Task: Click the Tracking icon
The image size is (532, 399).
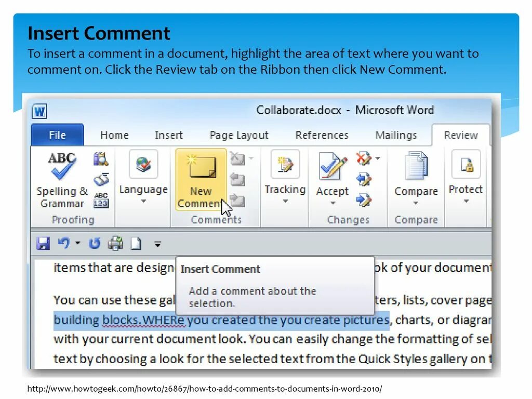Action: point(285,164)
